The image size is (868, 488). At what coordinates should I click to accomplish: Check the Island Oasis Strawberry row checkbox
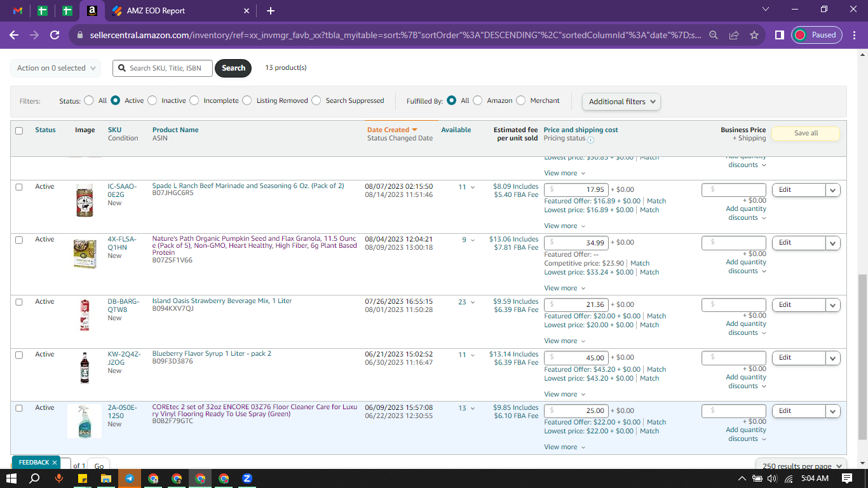pos(19,302)
